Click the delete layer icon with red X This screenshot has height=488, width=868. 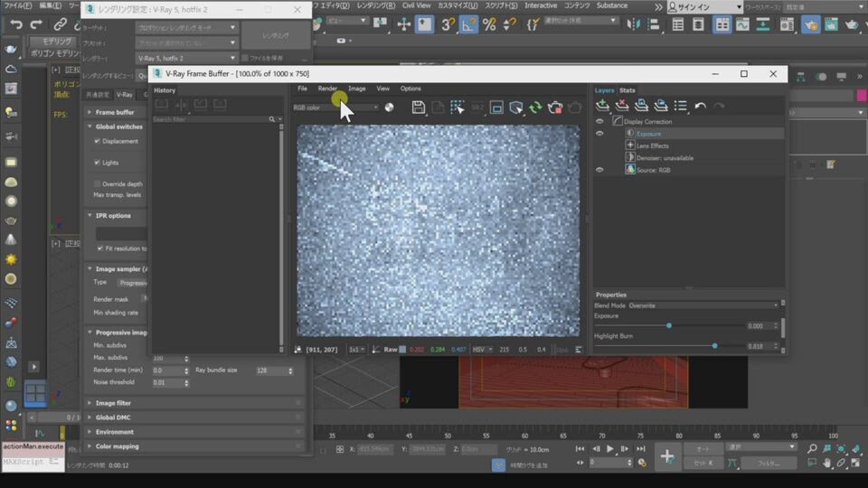622,107
